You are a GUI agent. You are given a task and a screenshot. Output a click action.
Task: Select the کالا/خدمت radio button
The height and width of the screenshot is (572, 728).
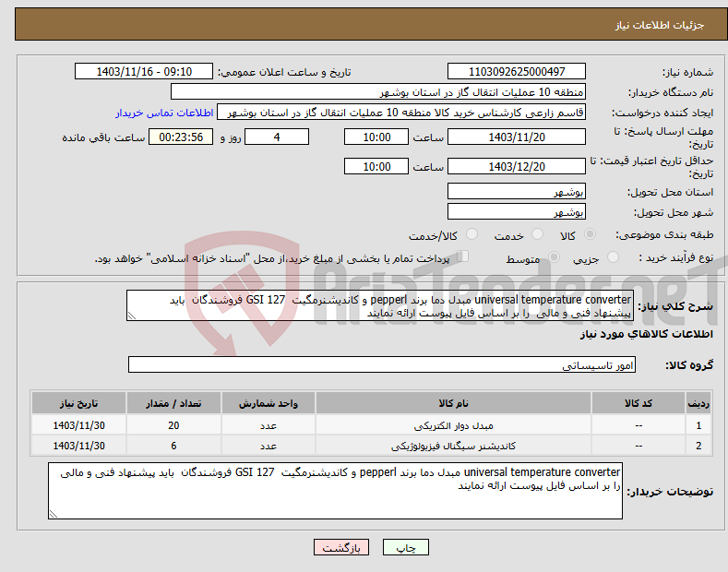[x=471, y=234]
